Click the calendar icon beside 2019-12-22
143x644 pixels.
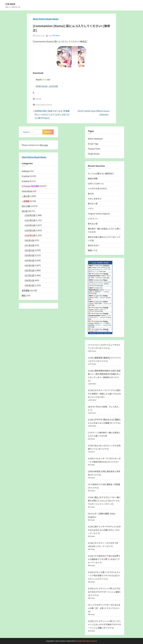coord(34,36)
